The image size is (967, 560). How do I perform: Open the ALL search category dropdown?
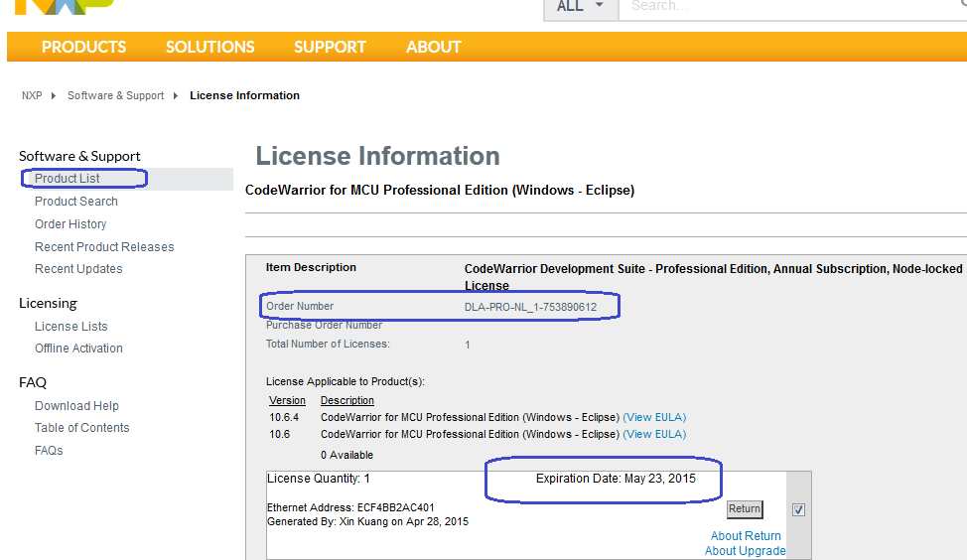[x=581, y=8]
